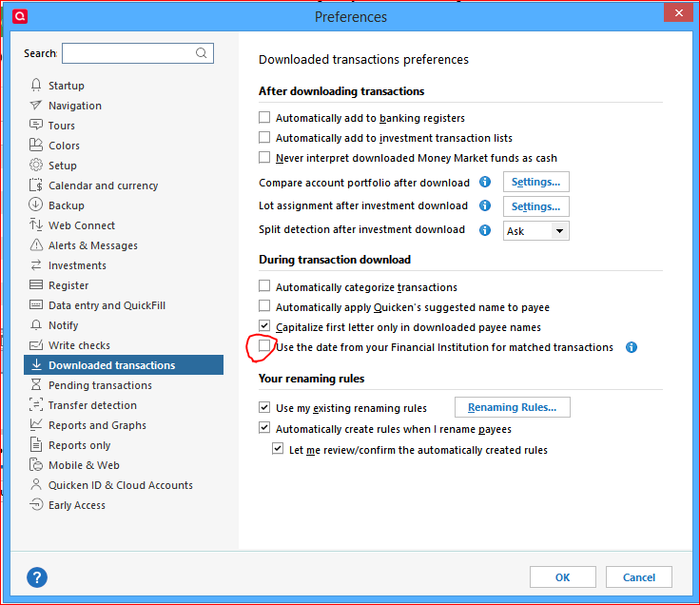Open Data entry and QuickFill preferences

(x=107, y=305)
